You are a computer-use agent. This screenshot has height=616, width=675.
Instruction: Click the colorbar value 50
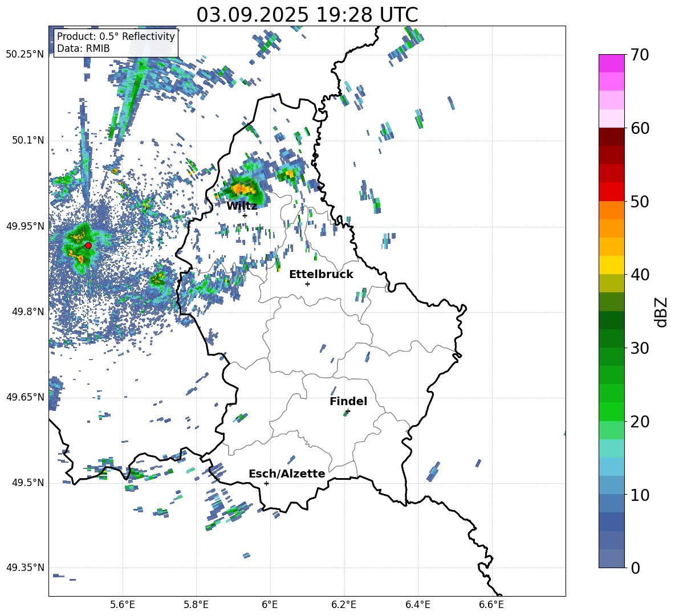point(640,201)
